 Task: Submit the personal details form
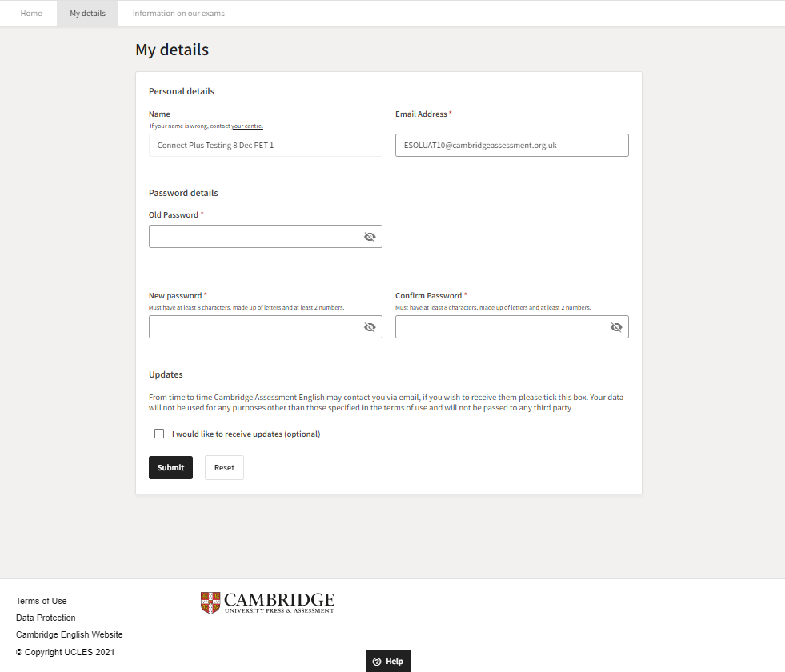tap(170, 467)
